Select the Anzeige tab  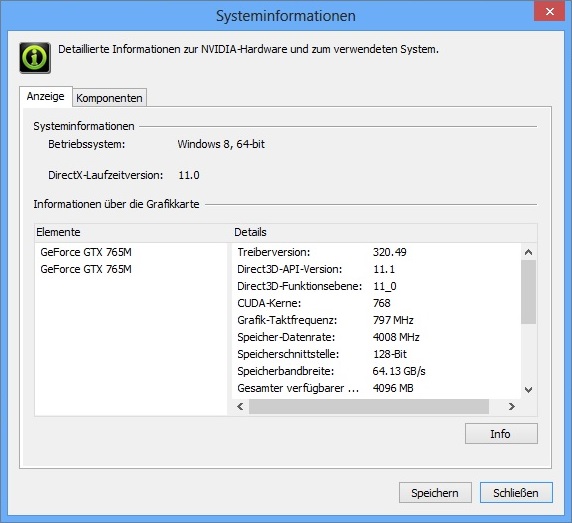coord(46,96)
